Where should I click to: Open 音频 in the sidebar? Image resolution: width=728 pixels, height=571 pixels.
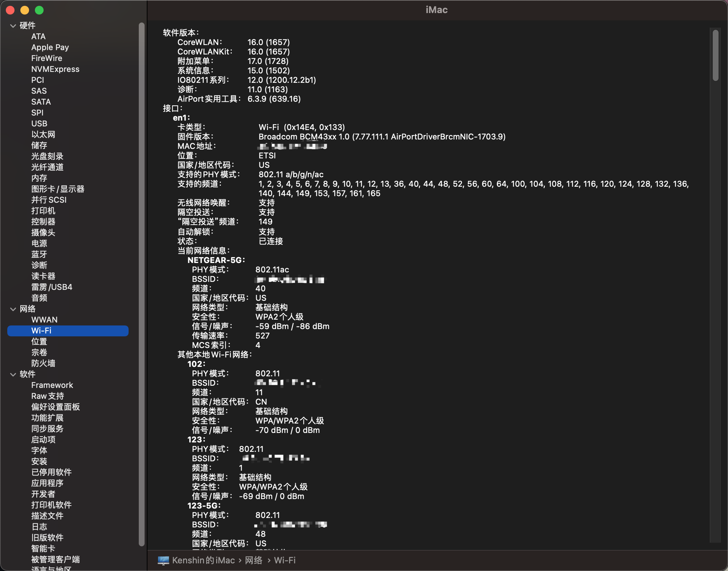[x=39, y=298]
